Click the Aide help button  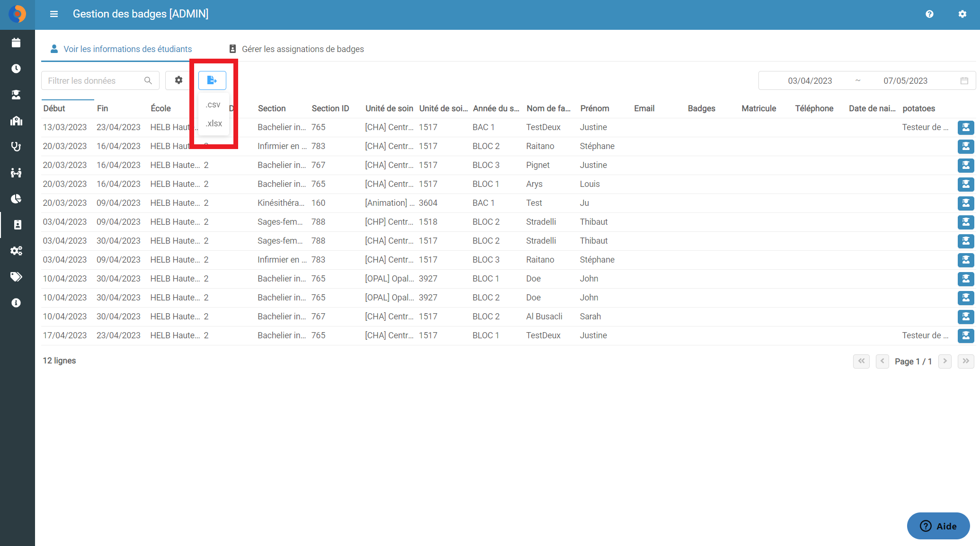[938, 526]
